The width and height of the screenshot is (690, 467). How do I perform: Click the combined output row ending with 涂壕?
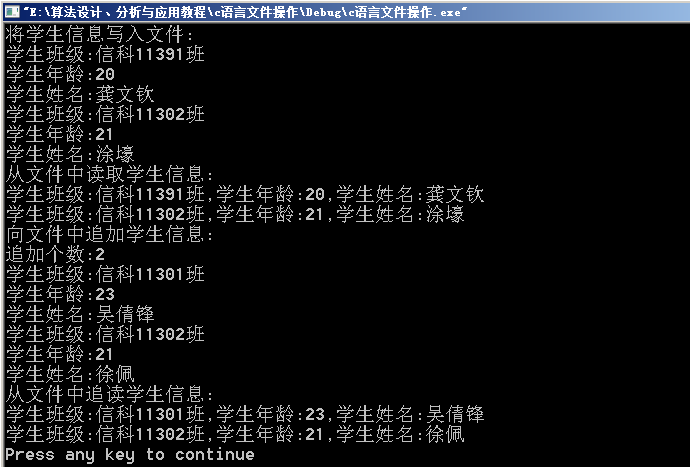(x=235, y=215)
